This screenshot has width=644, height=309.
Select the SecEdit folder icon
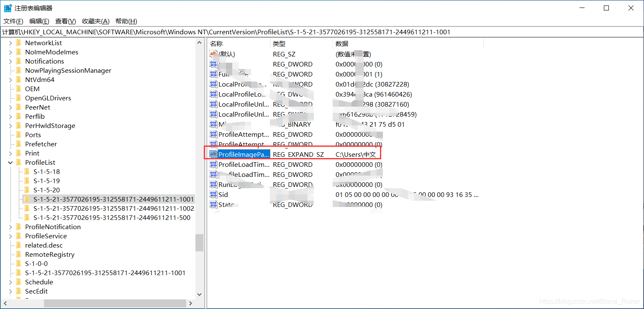click(18, 291)
